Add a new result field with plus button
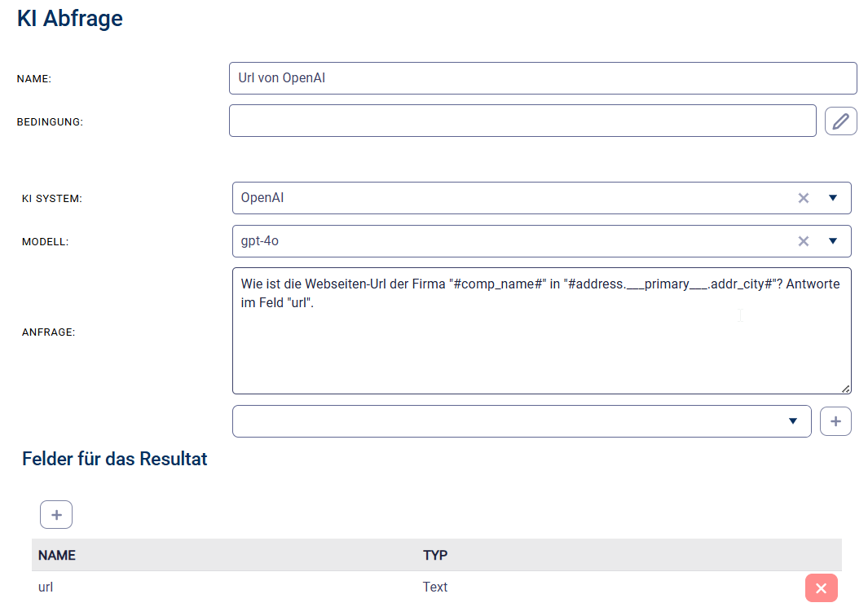 click(56, 515)
